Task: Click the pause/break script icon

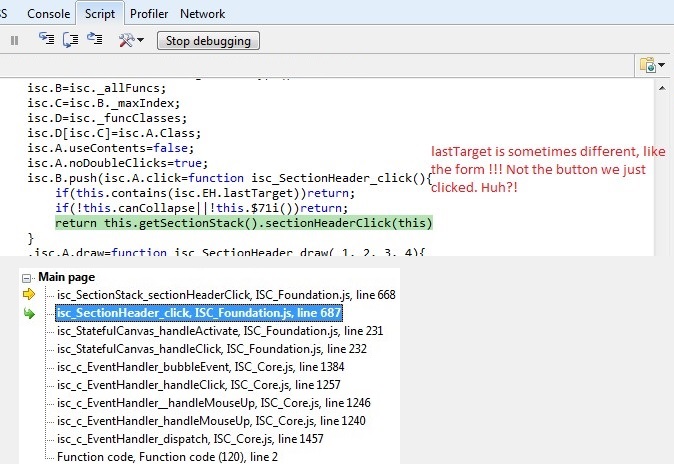Action: [x=14, y=41]
